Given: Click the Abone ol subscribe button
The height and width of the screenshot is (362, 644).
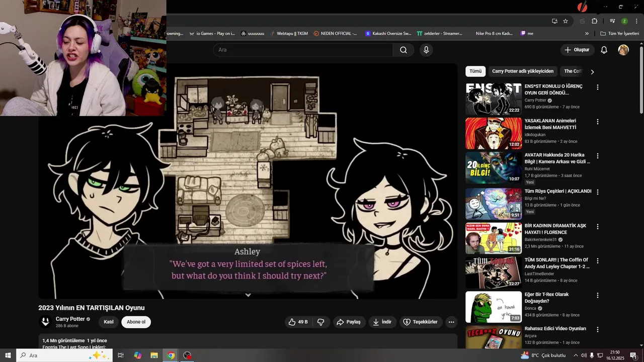Looking at the screenshot, I should tap(136, 322).
